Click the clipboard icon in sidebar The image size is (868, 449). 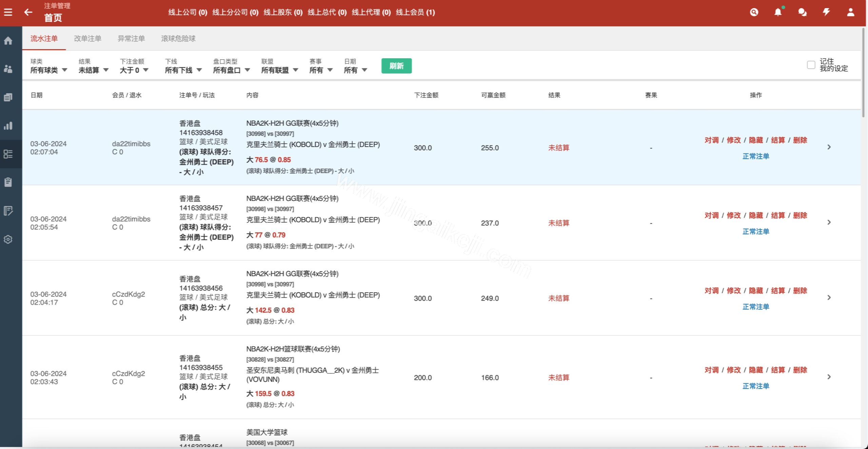tap(8, 182)
